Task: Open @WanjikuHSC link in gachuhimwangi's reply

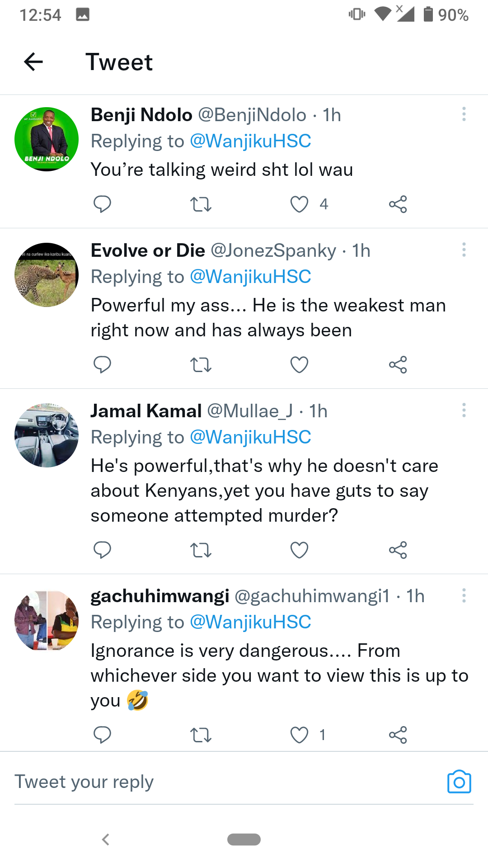Action: pyautogui.click(x=250, y=622)
